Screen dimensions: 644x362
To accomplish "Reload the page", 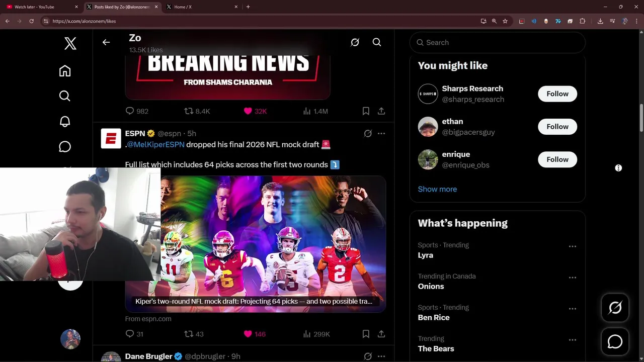I will tap(31, 21).
